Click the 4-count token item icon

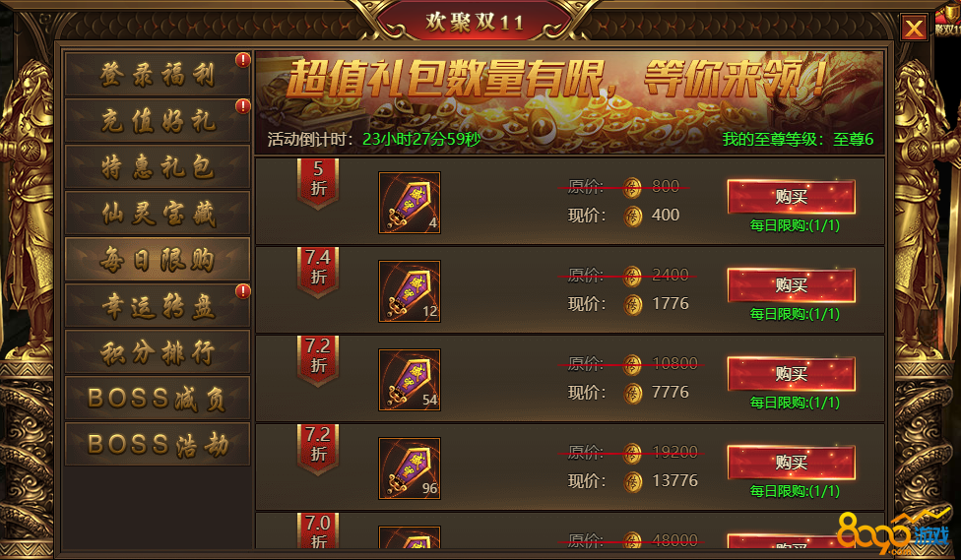pyautogui.click(x=410, y=203)
